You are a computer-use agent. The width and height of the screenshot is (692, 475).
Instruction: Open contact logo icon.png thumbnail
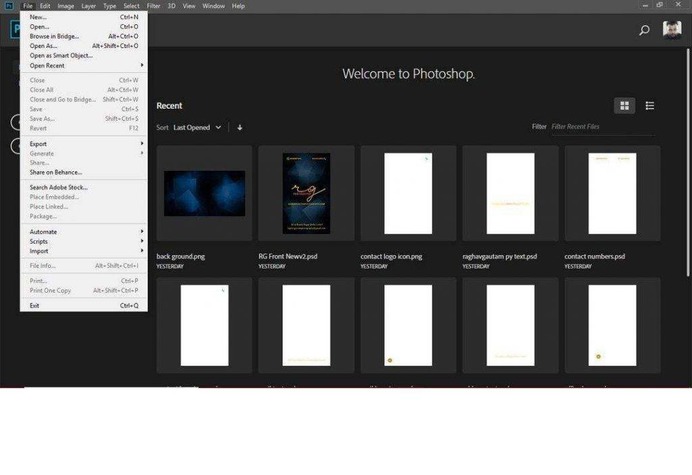point(408,193)
